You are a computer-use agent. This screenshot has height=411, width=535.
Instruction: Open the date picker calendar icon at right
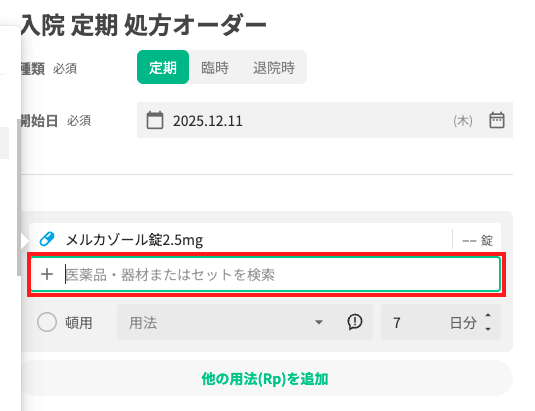(x=496, y=120)
